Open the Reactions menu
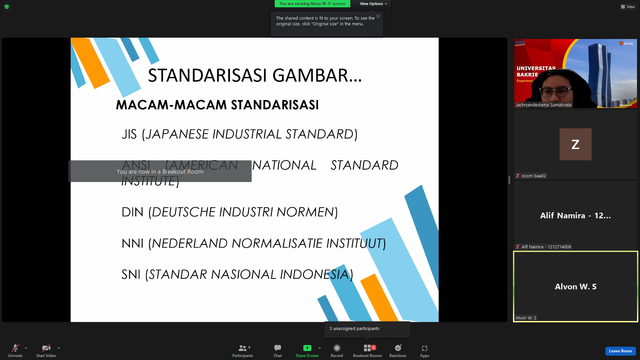The width and height of the screenshot is (640, 360). pos(398,350)
